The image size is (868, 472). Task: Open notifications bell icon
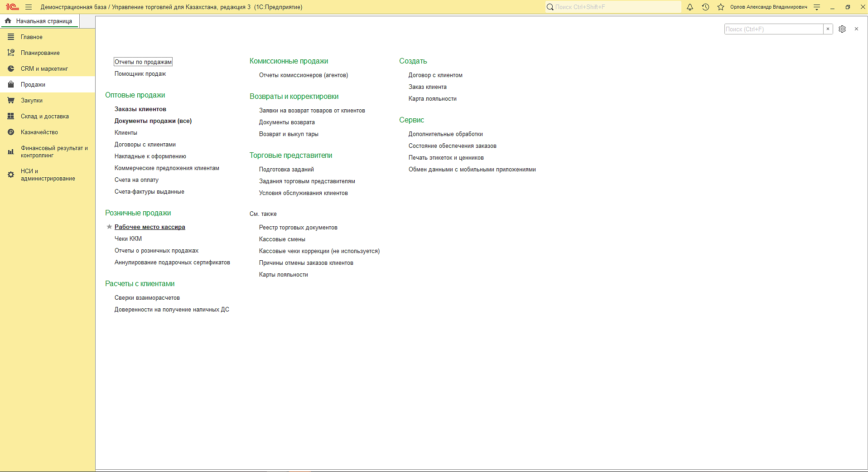690,7
